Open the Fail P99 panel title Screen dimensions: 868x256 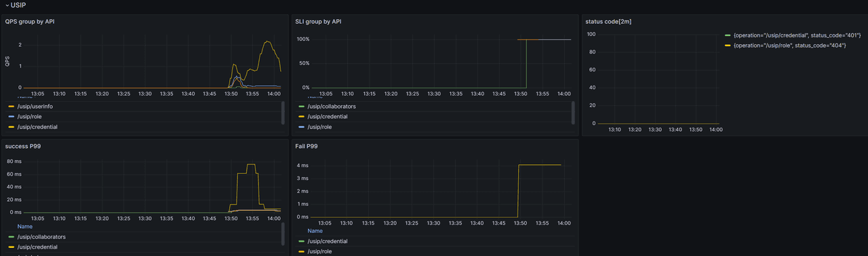pos(307,146)
